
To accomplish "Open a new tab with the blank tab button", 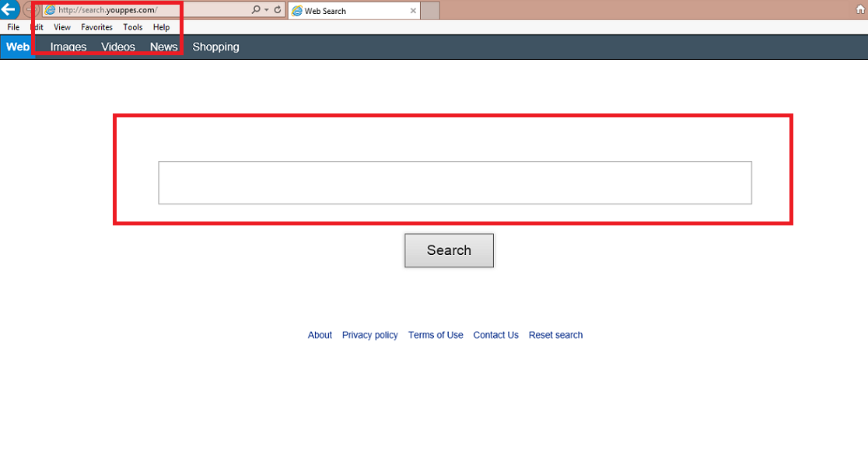I will [x=430, y=11].
